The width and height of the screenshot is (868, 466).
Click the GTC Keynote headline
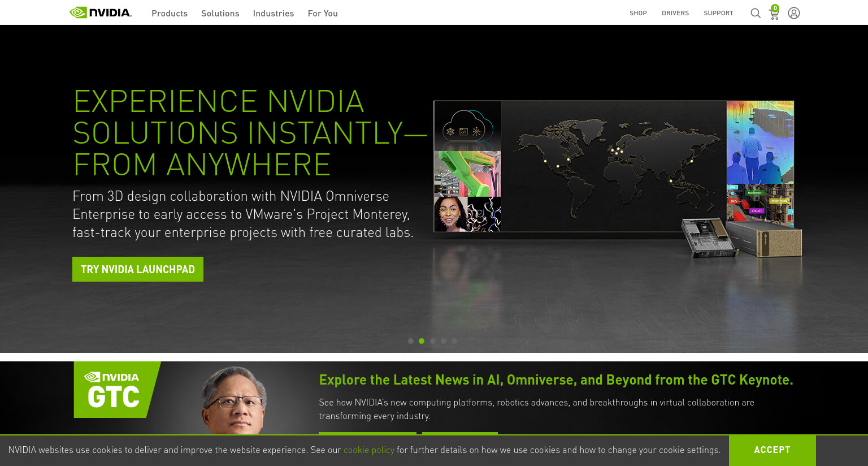tap(556, 380)
